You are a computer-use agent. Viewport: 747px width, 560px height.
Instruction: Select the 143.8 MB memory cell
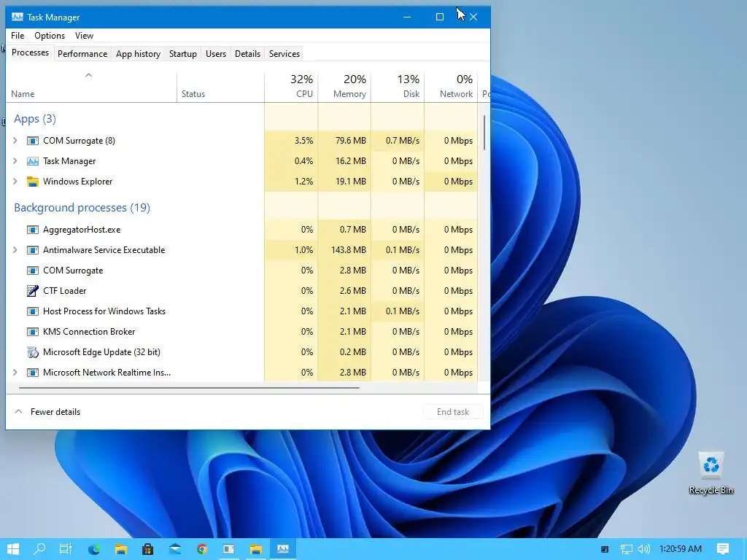(x=344, y=250)
